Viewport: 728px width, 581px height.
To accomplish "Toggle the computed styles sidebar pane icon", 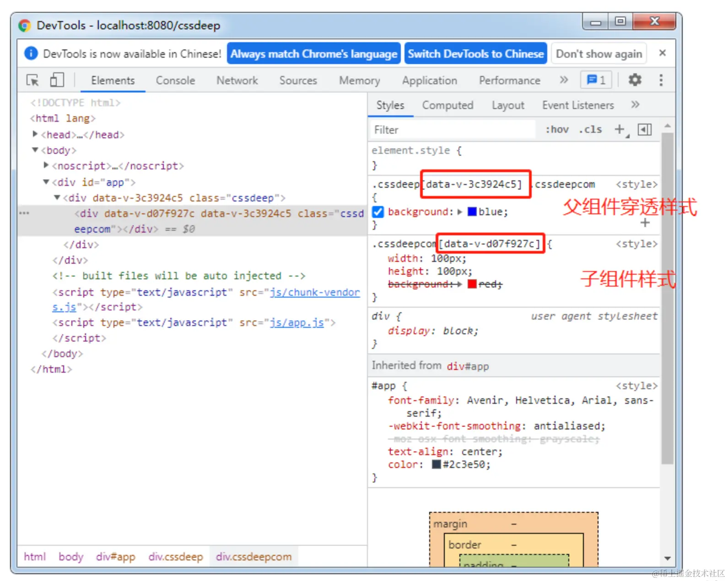I will point(645,130).
